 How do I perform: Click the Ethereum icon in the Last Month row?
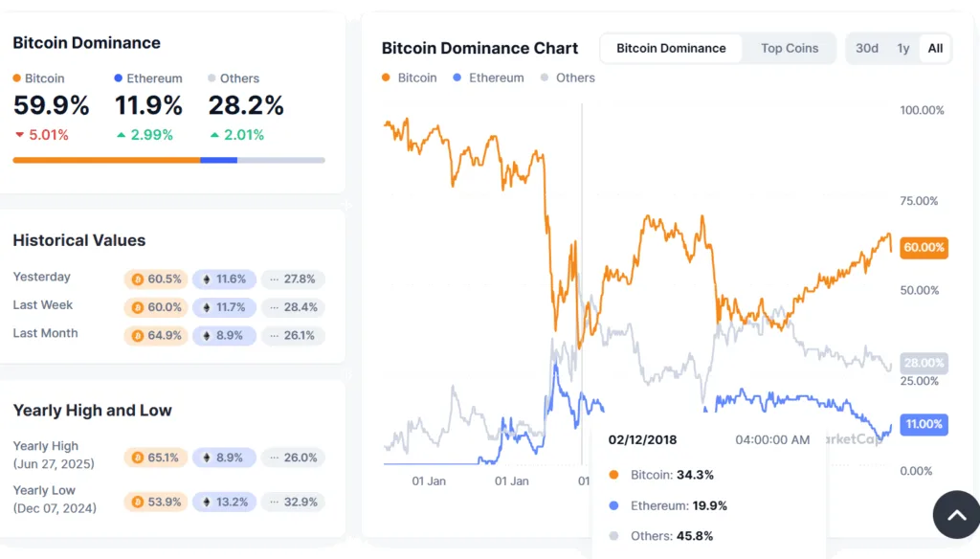pos(209,336)
